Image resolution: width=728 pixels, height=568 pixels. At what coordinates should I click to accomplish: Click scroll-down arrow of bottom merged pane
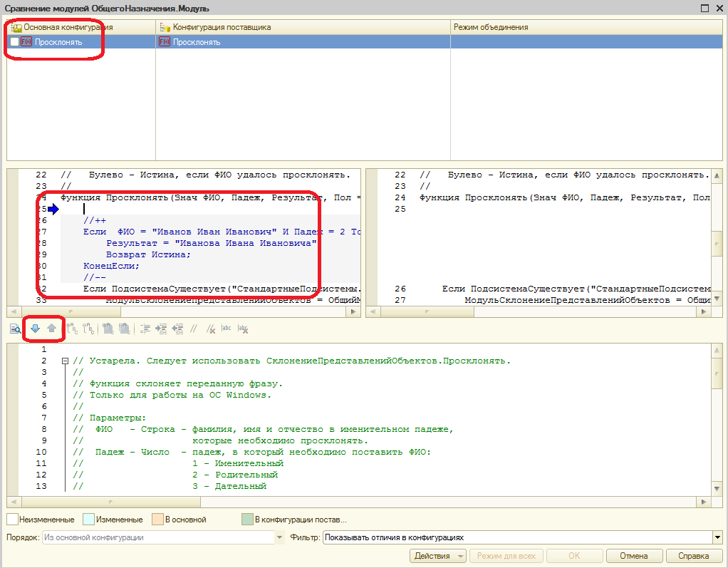pos(717,489)
